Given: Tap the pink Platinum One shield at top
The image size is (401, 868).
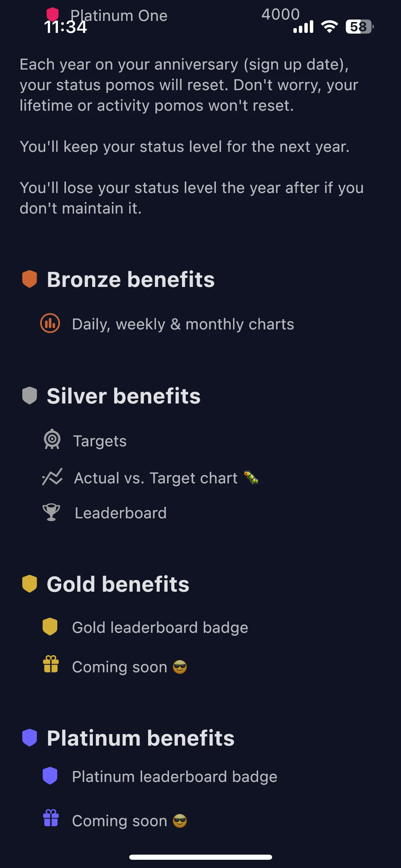Looking at the screenshot, I should [52, 14].
